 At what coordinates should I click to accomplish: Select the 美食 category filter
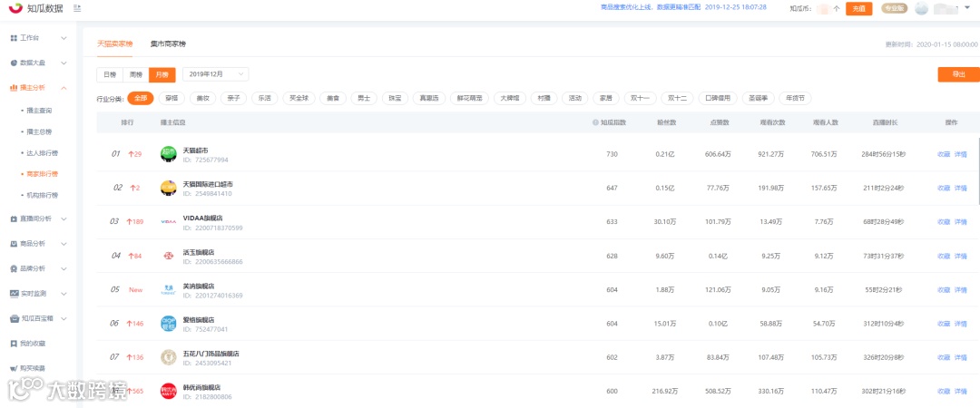[x=332, y=98]
